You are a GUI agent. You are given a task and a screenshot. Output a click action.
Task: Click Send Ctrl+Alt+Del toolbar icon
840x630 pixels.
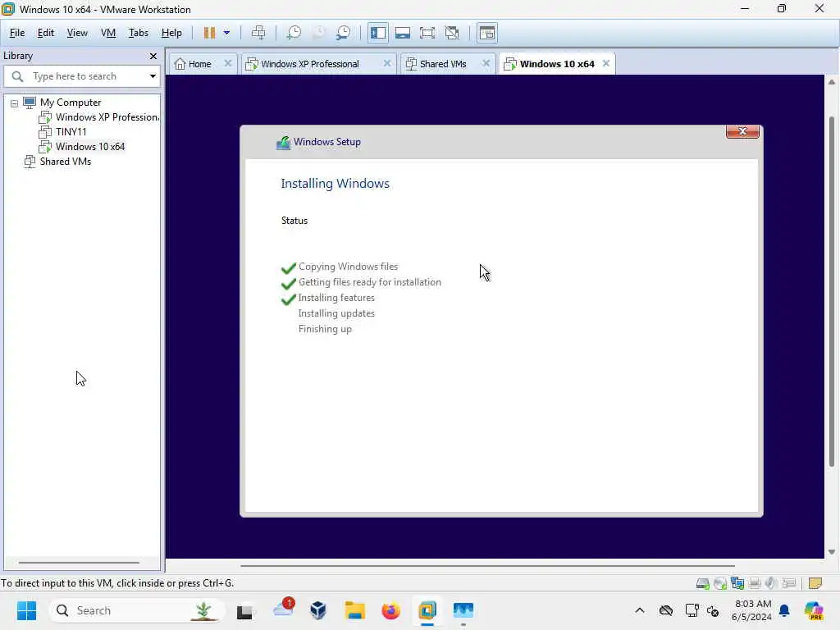258,33
